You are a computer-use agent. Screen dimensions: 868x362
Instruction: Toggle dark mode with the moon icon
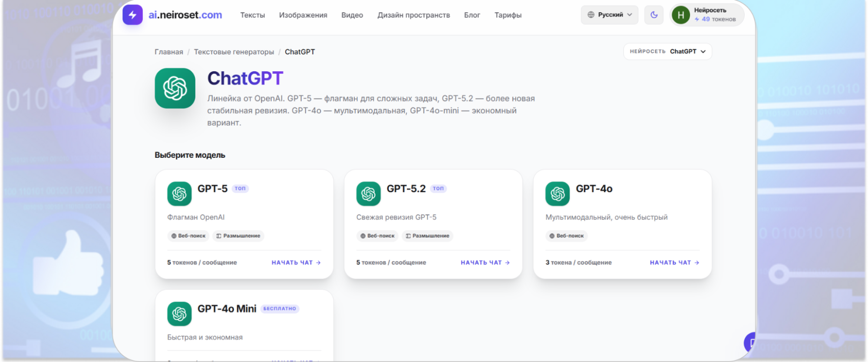pos(654,15)
